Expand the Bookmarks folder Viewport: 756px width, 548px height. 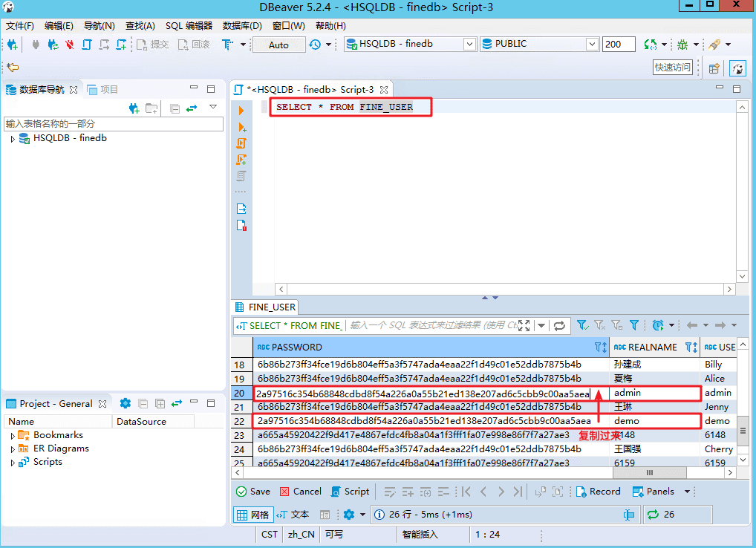pos(13,436)
